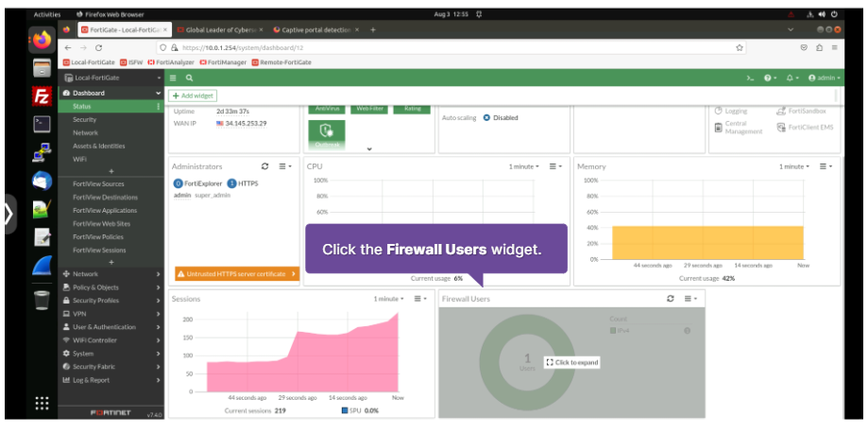This screenshot has height=434, width=868.
Task: Open the Trash dock icon
Action: [x=43, y=300]
